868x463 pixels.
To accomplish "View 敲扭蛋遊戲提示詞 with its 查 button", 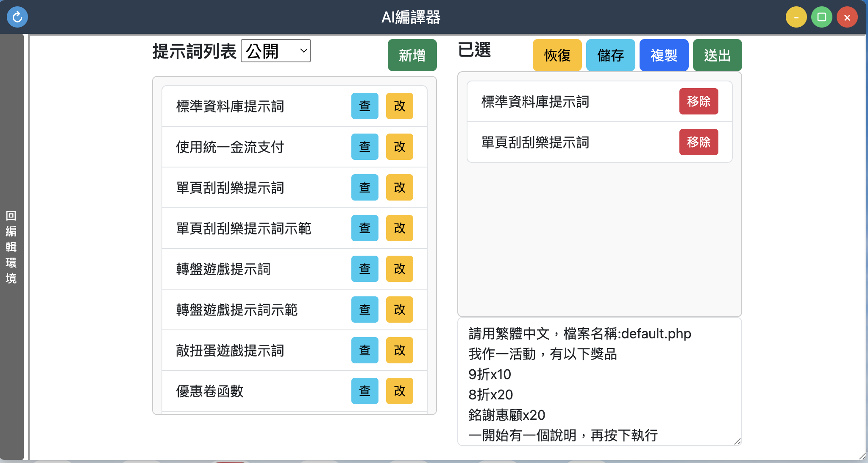I will click(364, 350).
